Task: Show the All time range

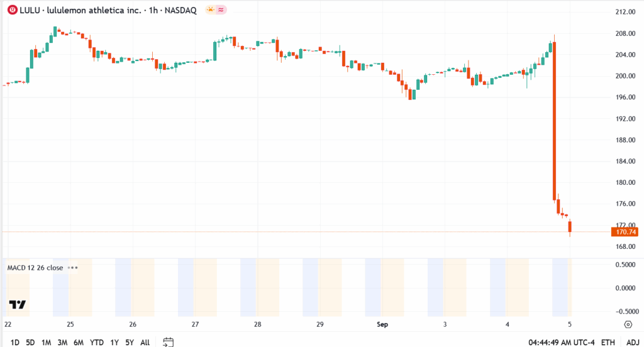Action: pos(145,342)
